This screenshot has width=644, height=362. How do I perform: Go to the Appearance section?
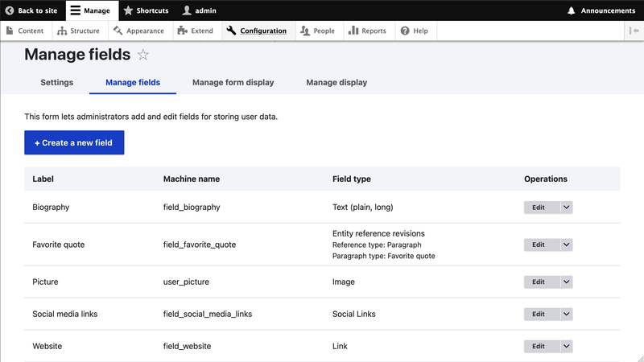click(x=138, y=31)
